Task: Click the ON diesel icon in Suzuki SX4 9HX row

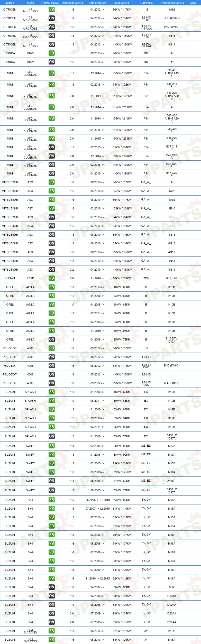Action: point(51,587)
